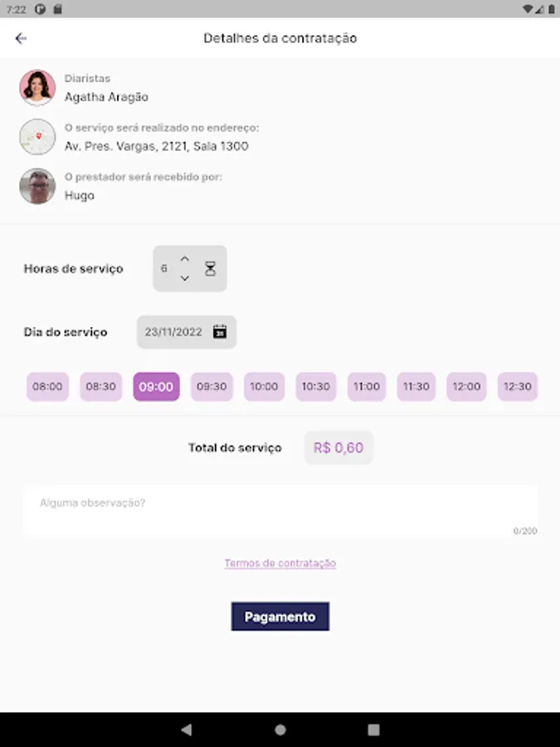Open the calendar icon next to the service date
This screenshot has height=747, width=560.
pos(220,332)
